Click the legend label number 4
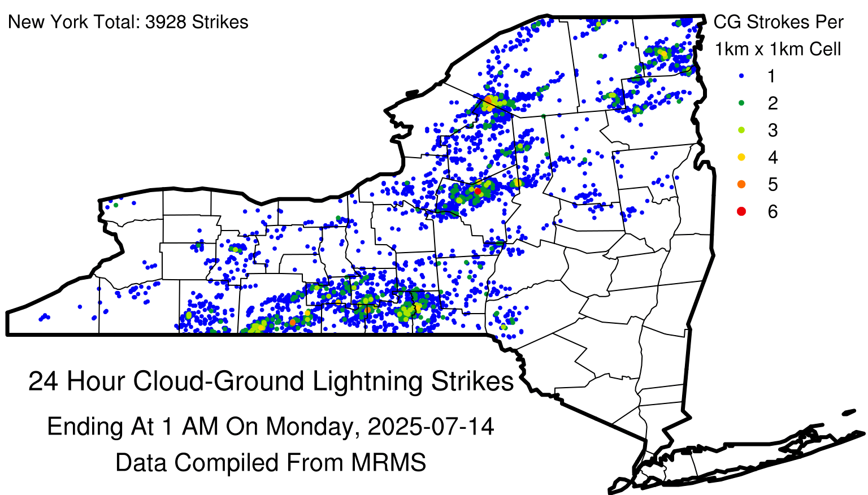The image size is (868, 495). click(x=772, y=158)
